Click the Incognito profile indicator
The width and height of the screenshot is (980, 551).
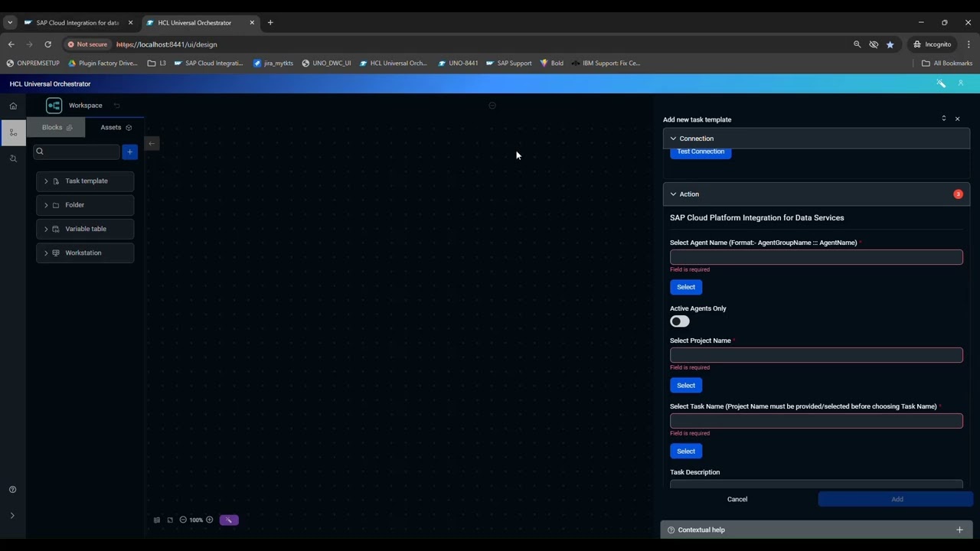click(x=932, y=44)
